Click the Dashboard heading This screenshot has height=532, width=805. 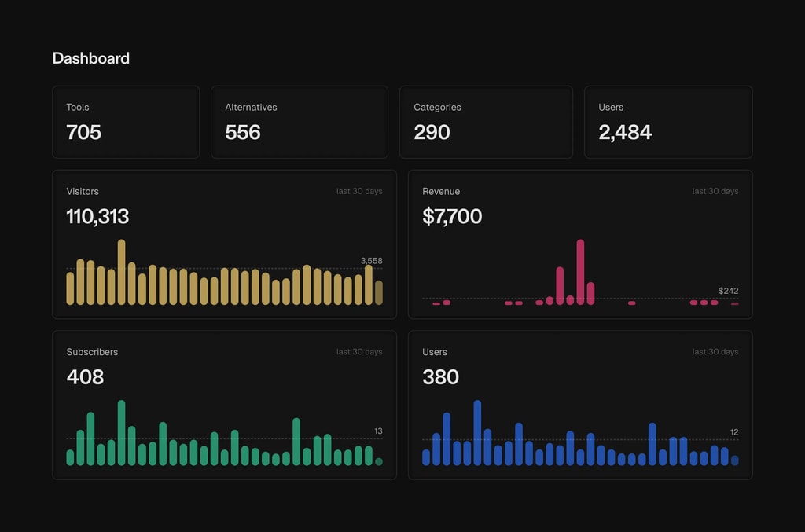pyautogui.click(x=90, y=58)
